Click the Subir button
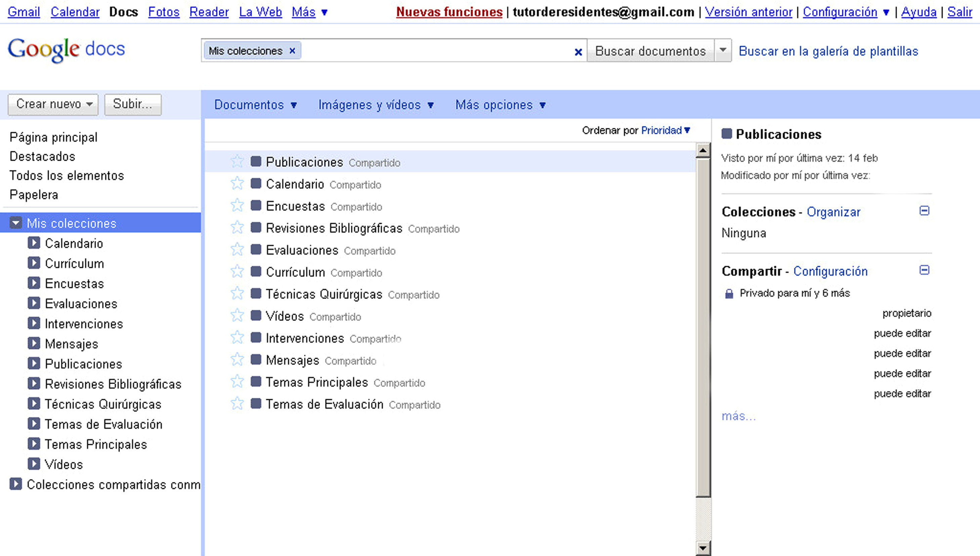Viewport: 980px width, 556px height. coord(132,104)
